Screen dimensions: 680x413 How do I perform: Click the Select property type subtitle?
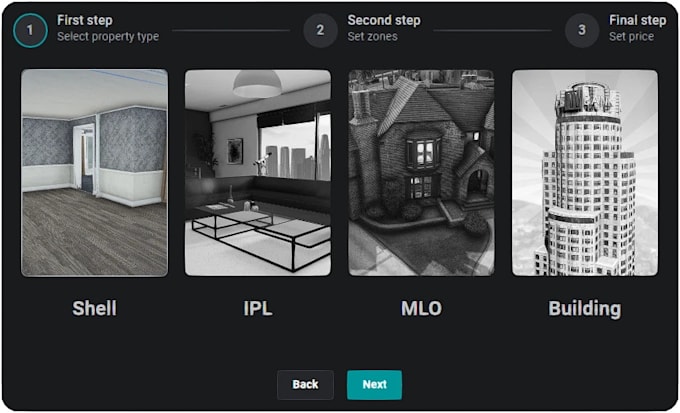tap(108, 37)
